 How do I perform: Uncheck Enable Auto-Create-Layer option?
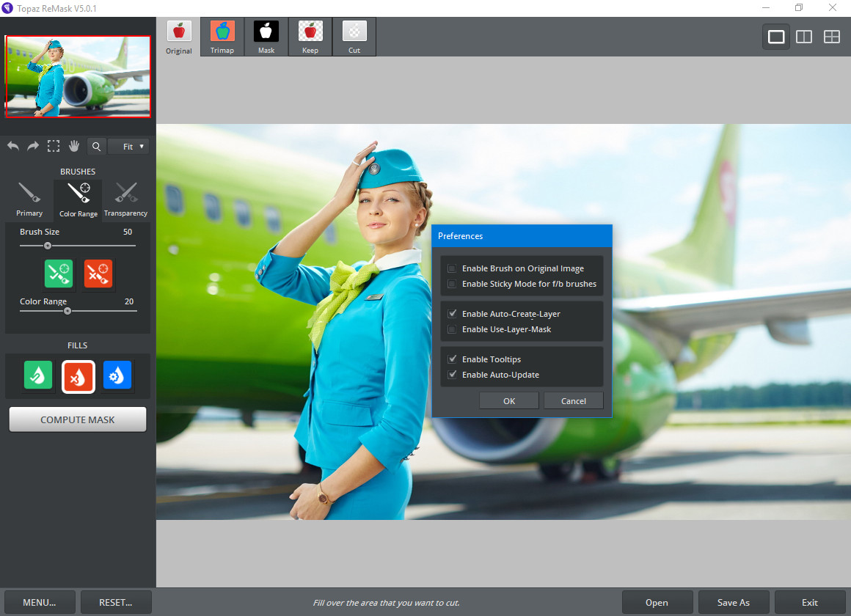[452, 314]
